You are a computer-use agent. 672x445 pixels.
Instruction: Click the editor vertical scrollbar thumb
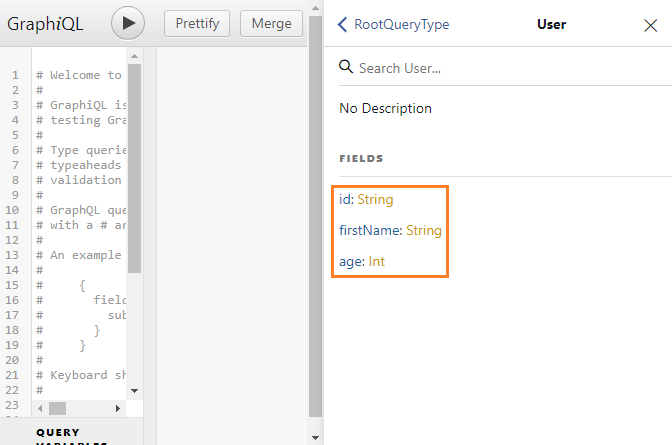pos(135,170)
